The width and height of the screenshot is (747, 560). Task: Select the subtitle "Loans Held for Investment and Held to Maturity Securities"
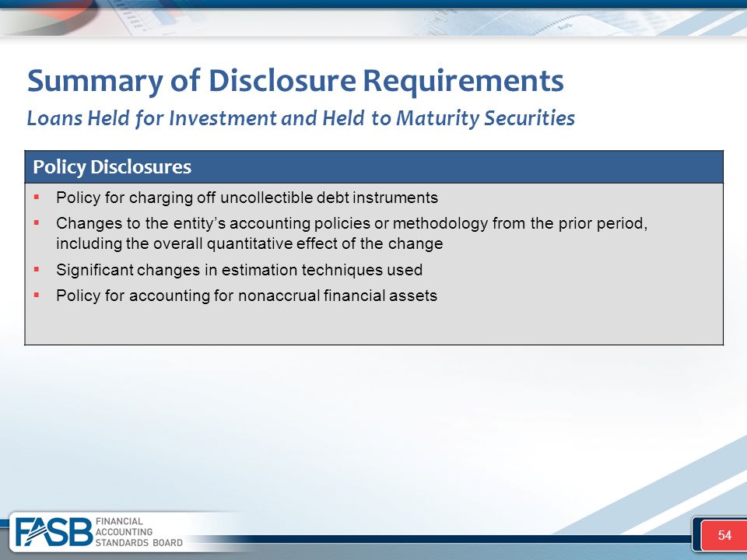(300, 118)
